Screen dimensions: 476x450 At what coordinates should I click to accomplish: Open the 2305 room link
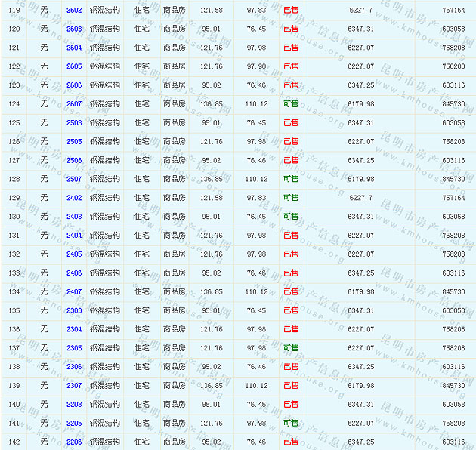[74, 348]
